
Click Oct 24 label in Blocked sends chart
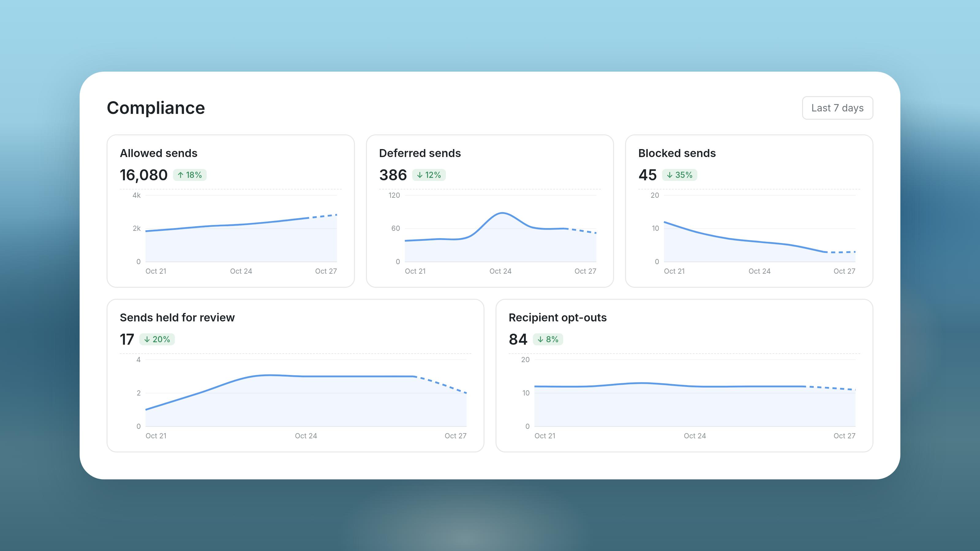759,271
